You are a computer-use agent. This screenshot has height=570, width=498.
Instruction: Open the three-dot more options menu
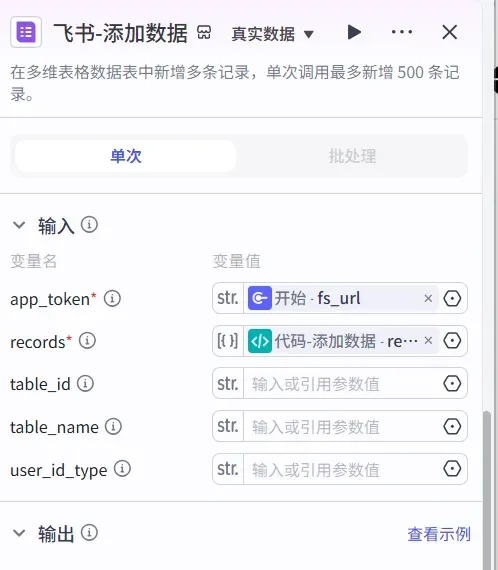(402, 32)
